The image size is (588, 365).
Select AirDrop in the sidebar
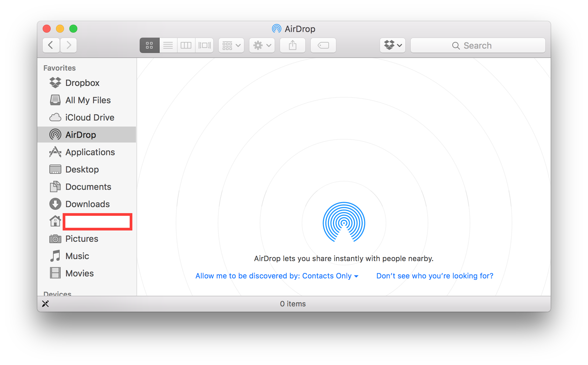(x=87, y=135)
